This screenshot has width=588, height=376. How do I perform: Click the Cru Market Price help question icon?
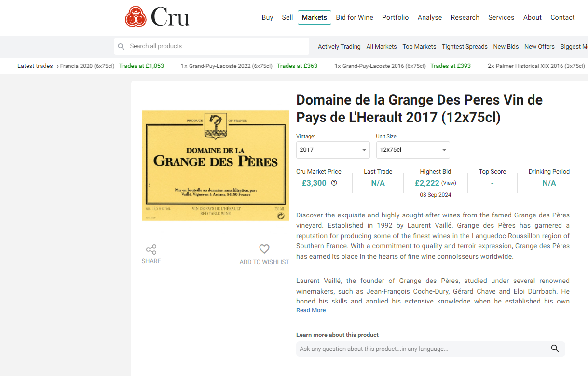[334, 183]
